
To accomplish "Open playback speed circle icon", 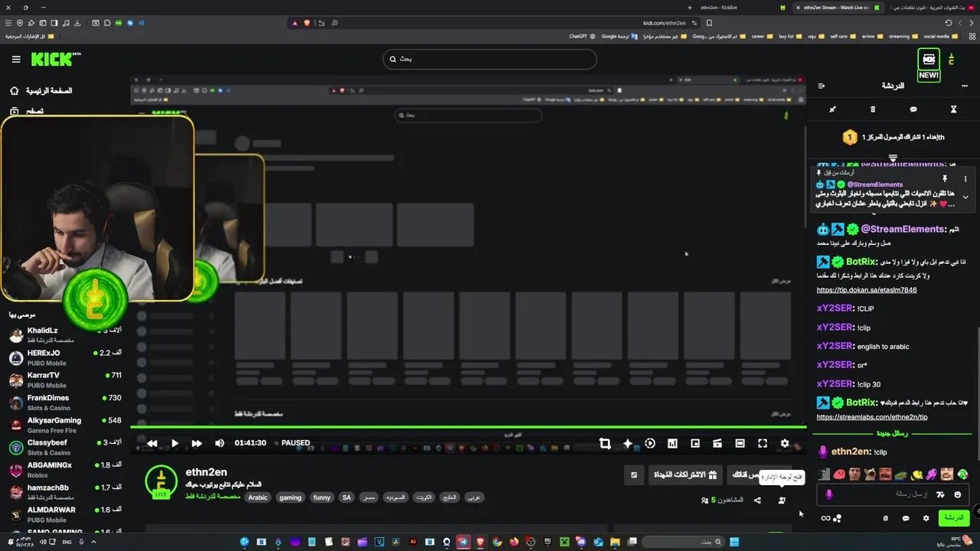I will [650, 443].
